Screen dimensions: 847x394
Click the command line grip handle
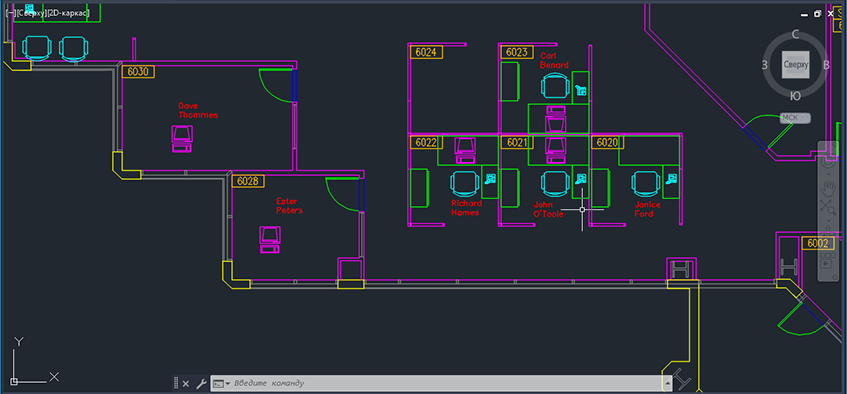tap(176, 383)
